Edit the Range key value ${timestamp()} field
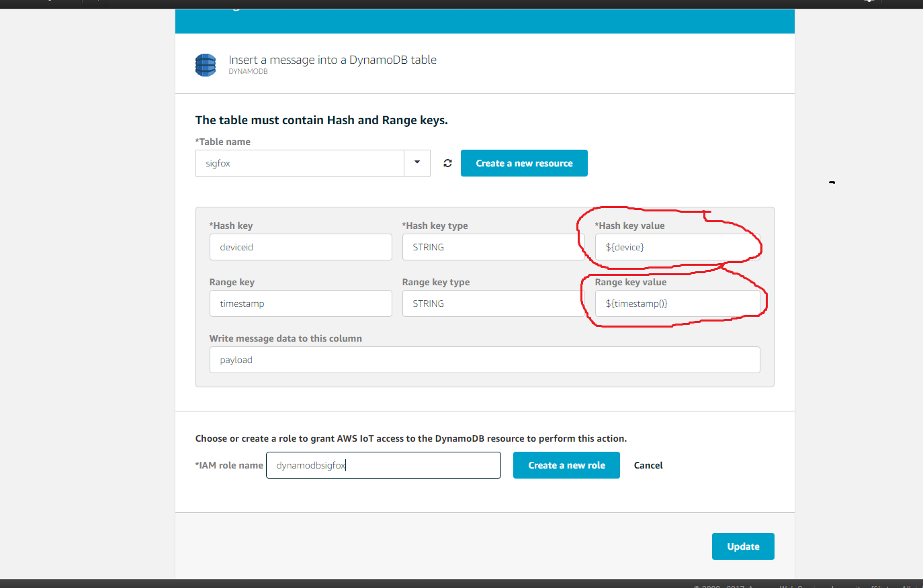 [x=677, y=303]
